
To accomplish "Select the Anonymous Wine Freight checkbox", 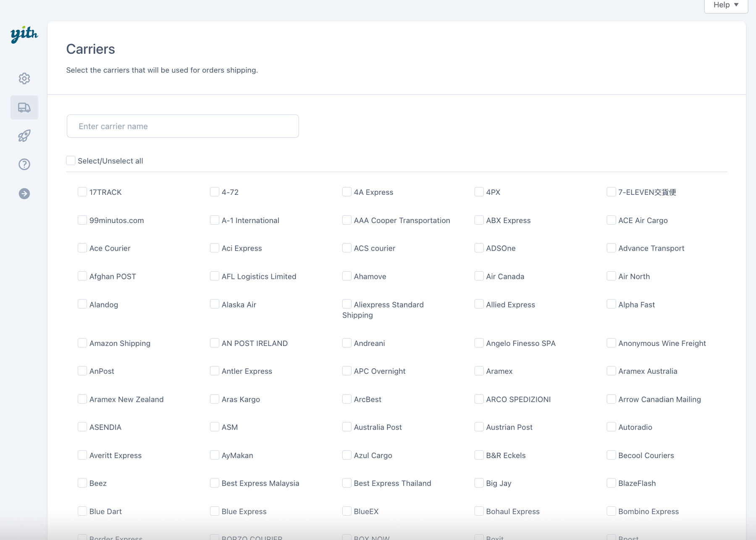I will (612, 343).
